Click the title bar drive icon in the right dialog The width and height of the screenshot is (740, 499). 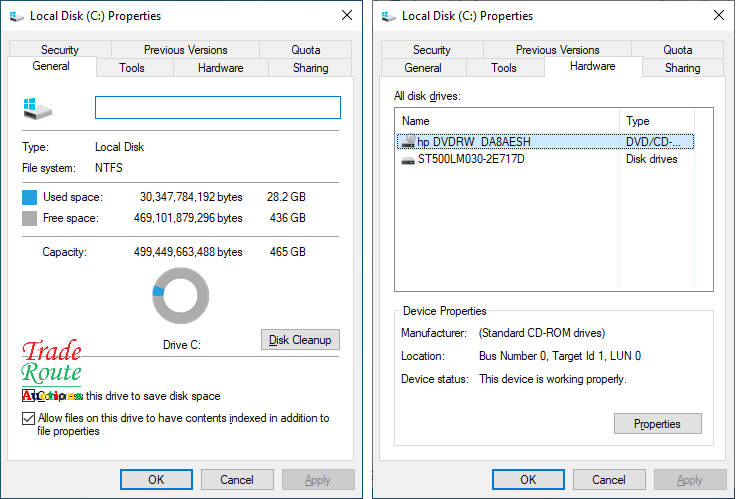coord(389,16)
